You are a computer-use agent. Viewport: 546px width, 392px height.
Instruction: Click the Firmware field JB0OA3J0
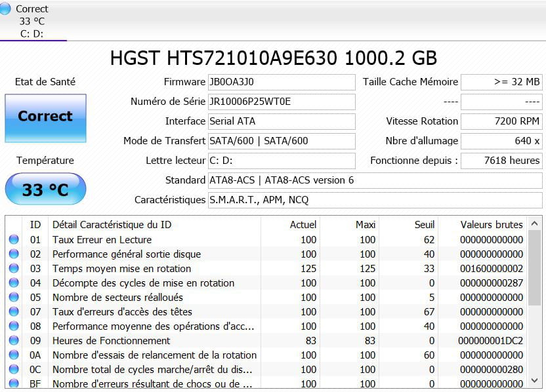(282, 82)
